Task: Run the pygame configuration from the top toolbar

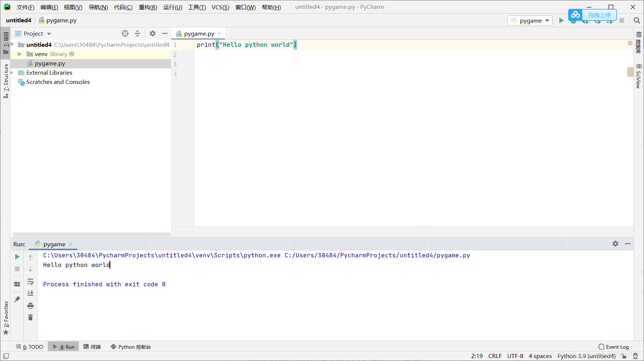Action: [561, 20]
